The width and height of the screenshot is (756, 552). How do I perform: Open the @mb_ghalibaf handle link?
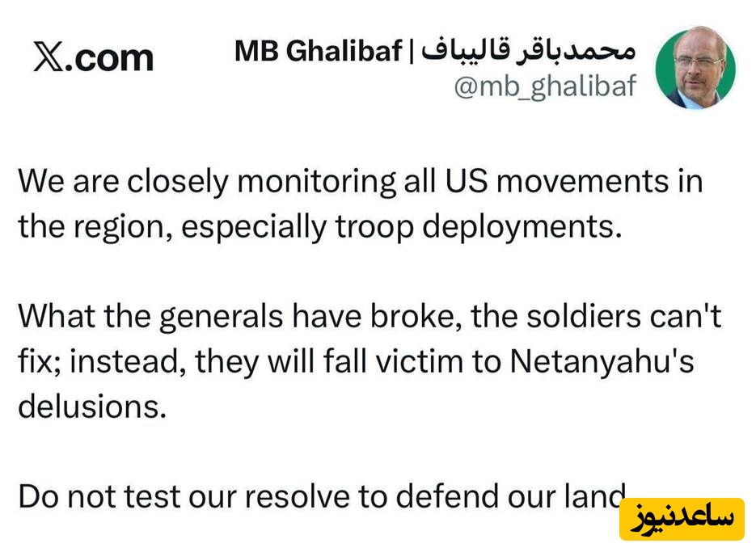[545, 86]
